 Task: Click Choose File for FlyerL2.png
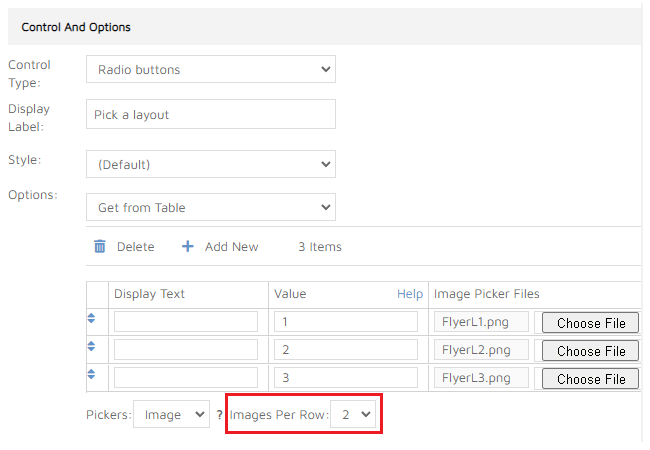pos(591,351)
